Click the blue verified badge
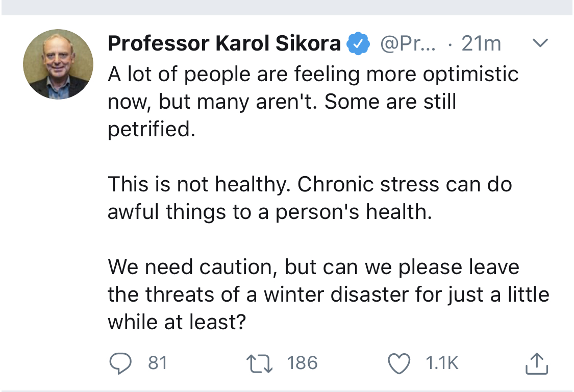The image size is (574, 392). (358, 44)
